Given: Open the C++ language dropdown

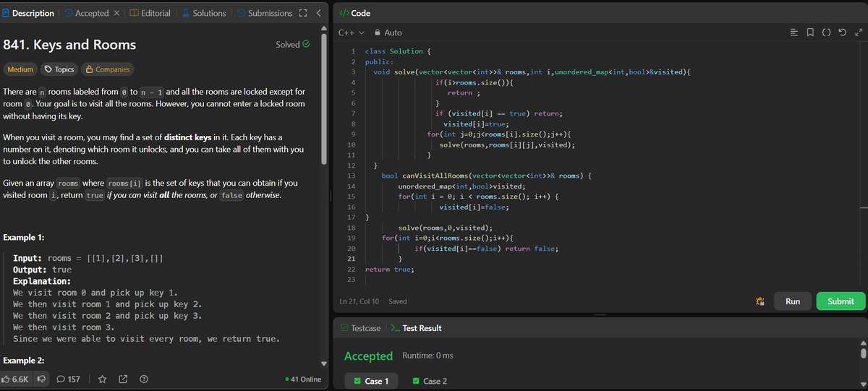Looking at the screenshot, I should [351, 33].
